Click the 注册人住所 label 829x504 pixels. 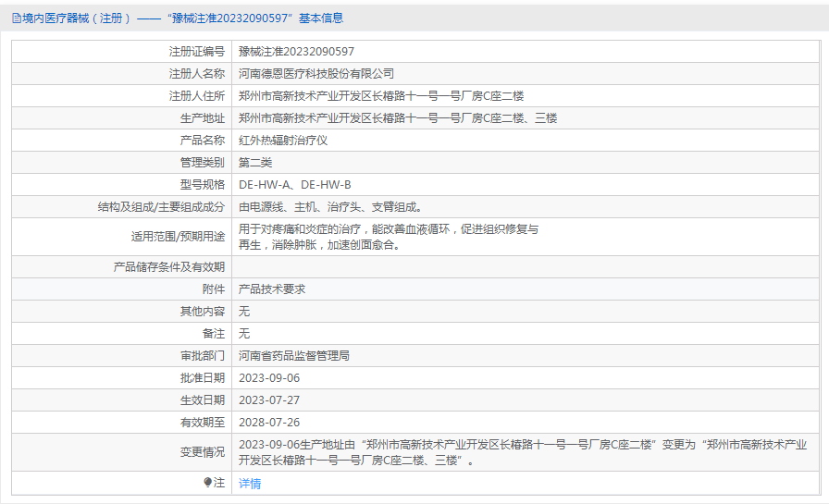(x=197, y=96)
